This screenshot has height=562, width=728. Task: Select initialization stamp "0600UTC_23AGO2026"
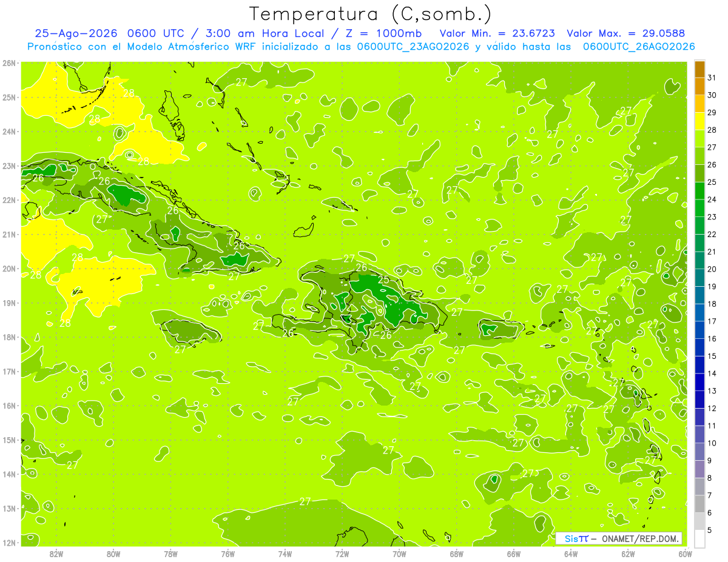[413, 47]
